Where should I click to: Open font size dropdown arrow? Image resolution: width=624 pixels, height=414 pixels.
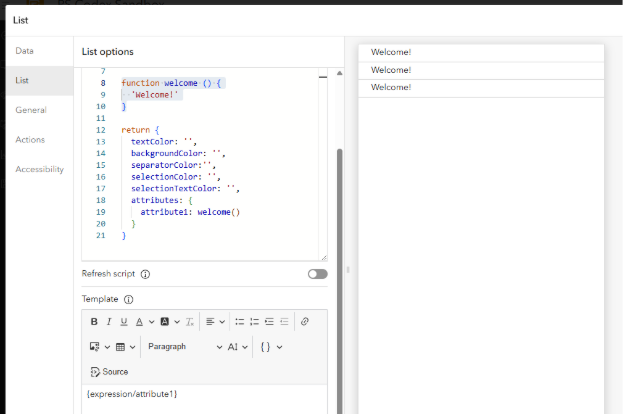tap(245, 347)
